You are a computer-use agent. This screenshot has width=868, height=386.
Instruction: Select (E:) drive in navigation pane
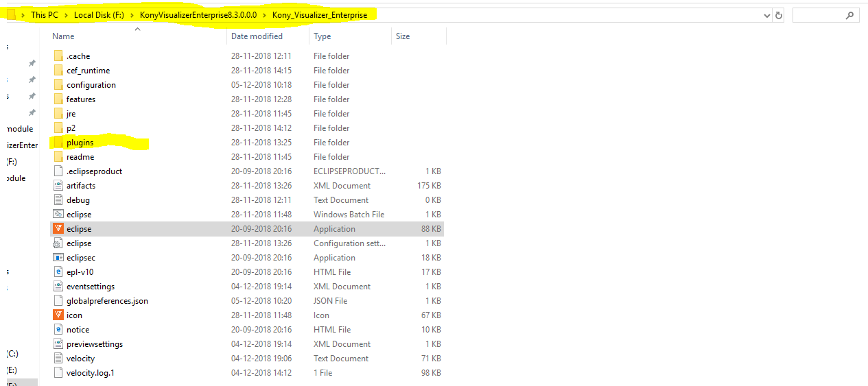point(12,370)
